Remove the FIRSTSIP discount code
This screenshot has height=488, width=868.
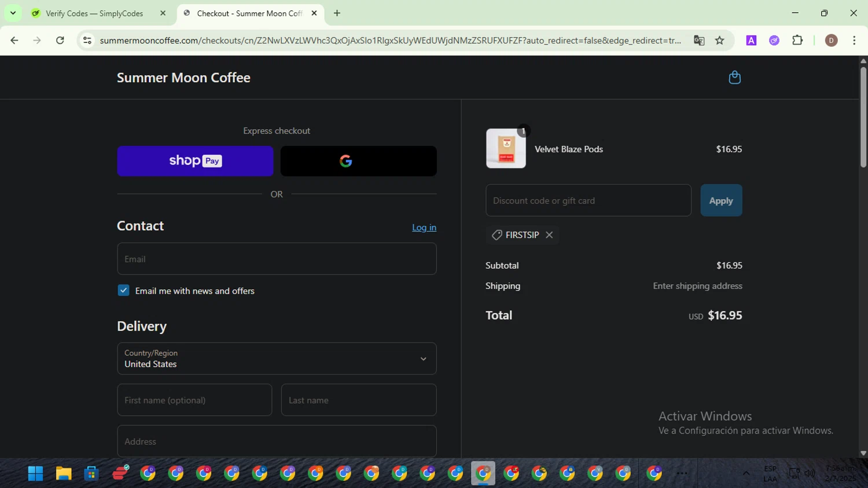549,235
